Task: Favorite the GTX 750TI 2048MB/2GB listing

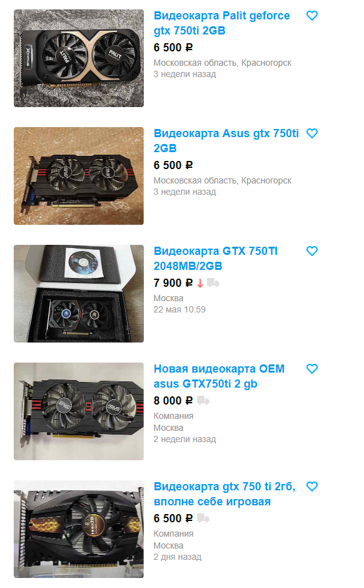Action: (312, 251)
